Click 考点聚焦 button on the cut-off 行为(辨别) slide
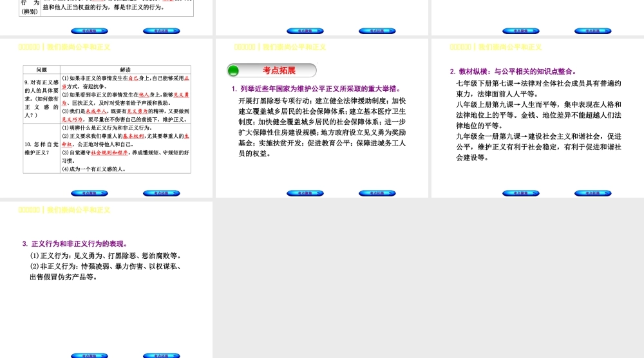This screenshot has height=358, width=644. 90,31
